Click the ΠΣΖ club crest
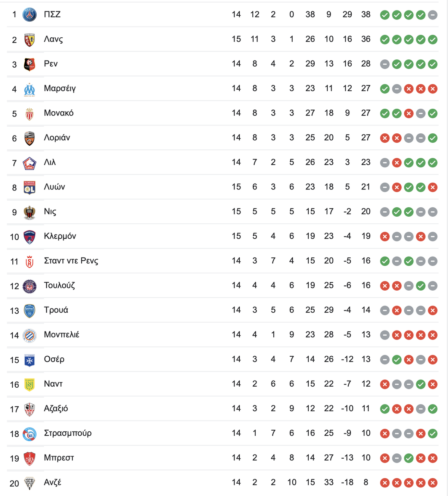The height and width of the screenshot is (496, 448). click(x=29, y=15)
